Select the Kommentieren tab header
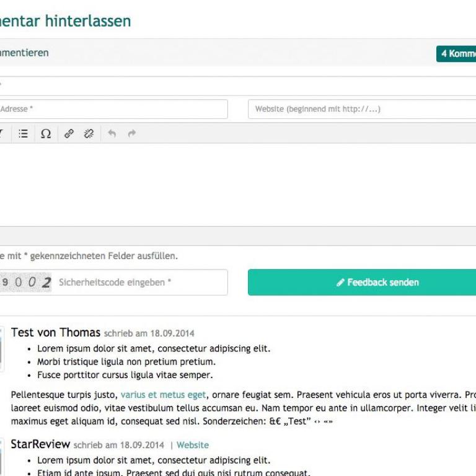The image size is (476, 476). (25, 53)
